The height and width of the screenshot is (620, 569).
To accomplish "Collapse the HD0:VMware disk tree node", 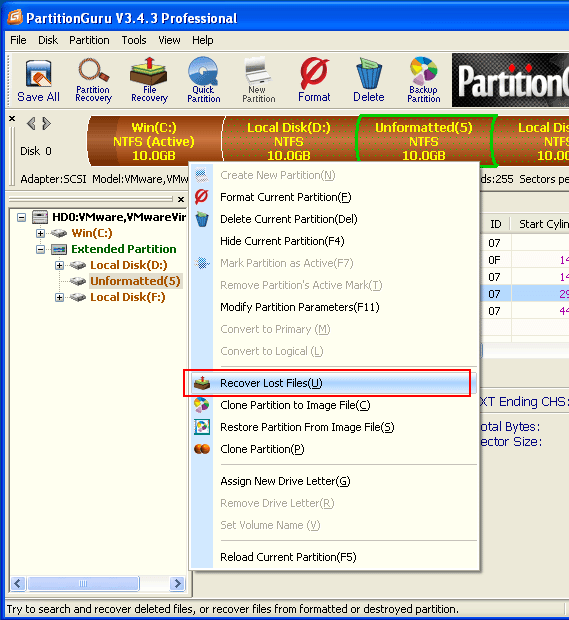I will pos(21,217).
